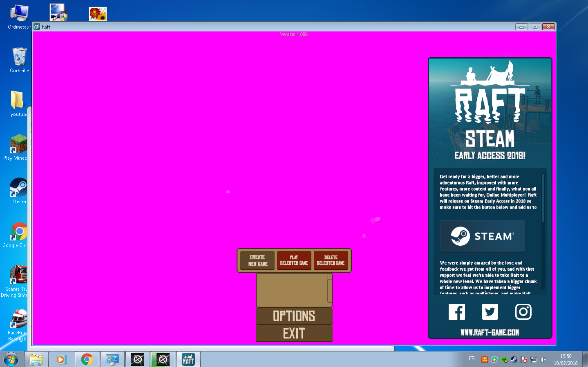Open the Ordinateur desktop icon
Screen dimensions: 588x367
click(19, 17)
